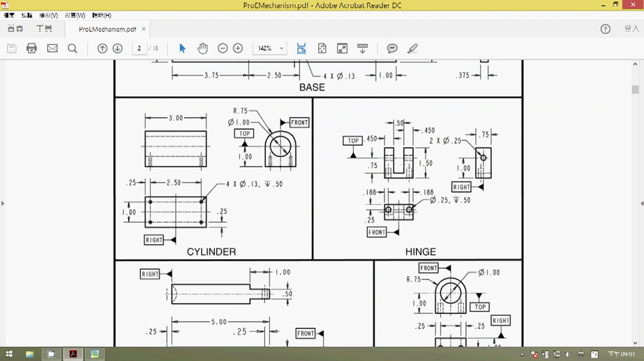Click the magnifier Find text icon
This screenshot has width=644, height=361.
[72, 49]
